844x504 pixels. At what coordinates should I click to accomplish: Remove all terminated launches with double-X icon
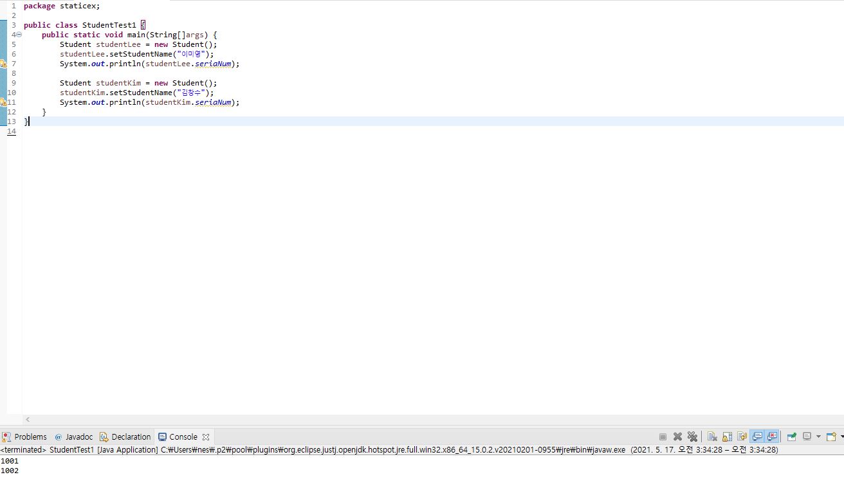pyautogui.click(x=693, y=437)
